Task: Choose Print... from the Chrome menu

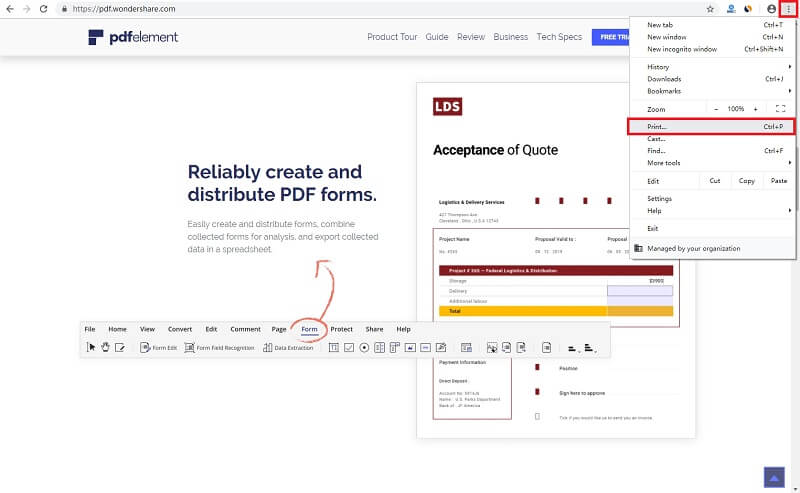Action: point(711,127)
